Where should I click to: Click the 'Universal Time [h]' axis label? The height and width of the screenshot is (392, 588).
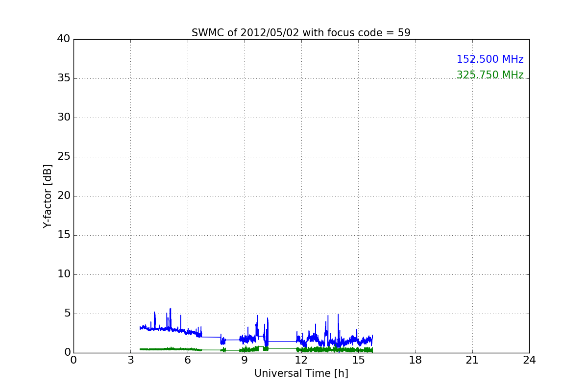pyautogui.click(x=301, y=373)
